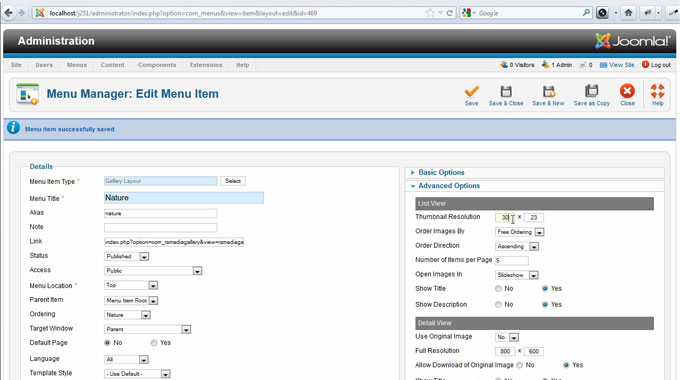Open the Help lifebuoy icon
Viewport: 680px width, 380px height.
point(657,91)
